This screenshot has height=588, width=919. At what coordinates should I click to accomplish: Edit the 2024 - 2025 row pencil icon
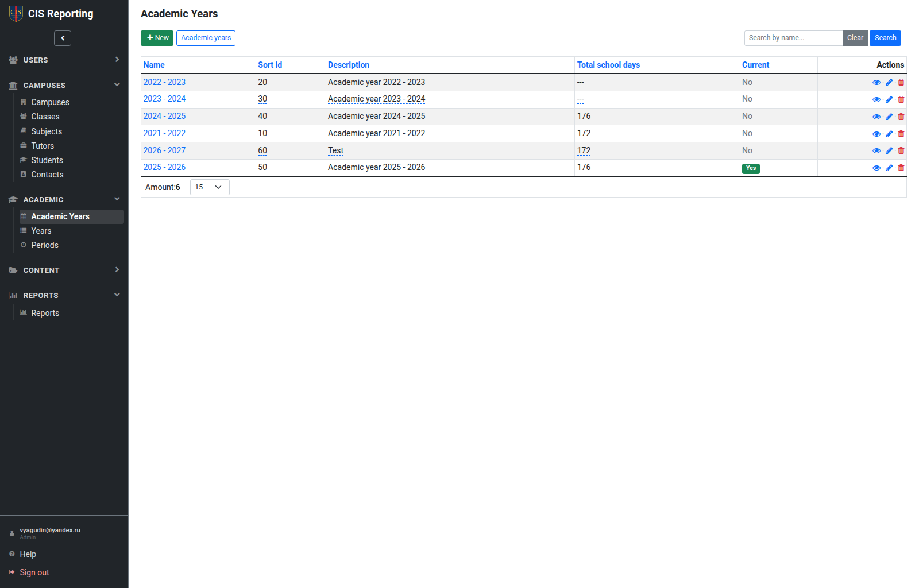[889, 117]
